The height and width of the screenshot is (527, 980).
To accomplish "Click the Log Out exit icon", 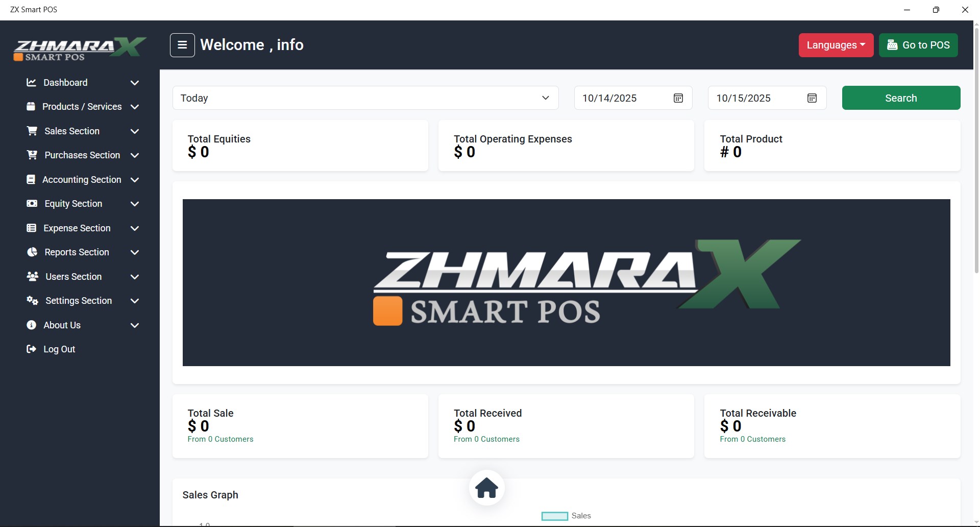I will coord(31,349).
